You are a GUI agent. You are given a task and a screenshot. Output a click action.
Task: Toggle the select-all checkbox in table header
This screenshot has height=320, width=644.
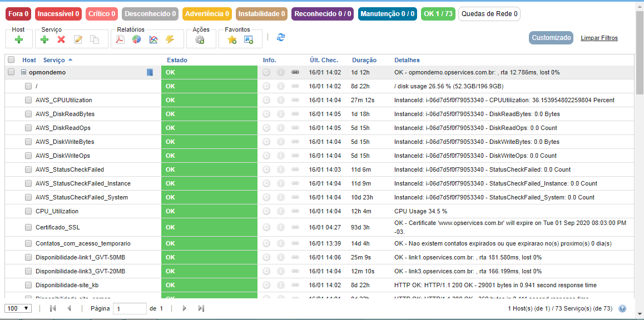11,59
